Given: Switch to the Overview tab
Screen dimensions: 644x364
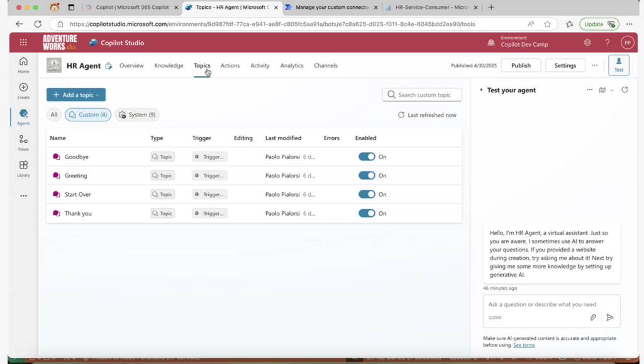Looking at the screenshot, I should coord(131,65).
